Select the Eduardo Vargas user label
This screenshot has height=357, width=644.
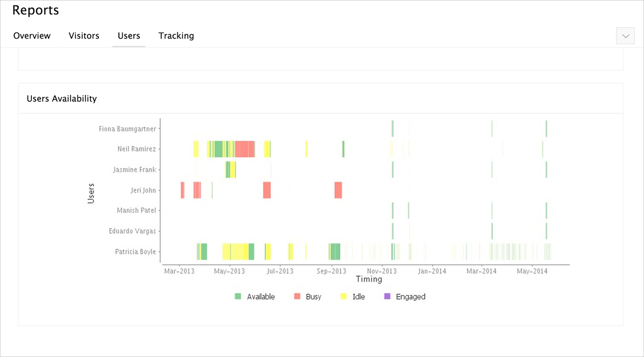pos(132,231)
